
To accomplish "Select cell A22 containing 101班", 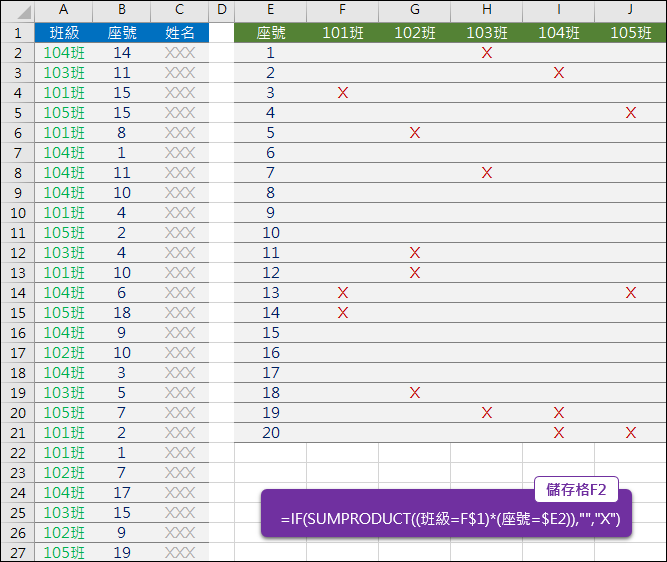I will [x=64, y=453].
